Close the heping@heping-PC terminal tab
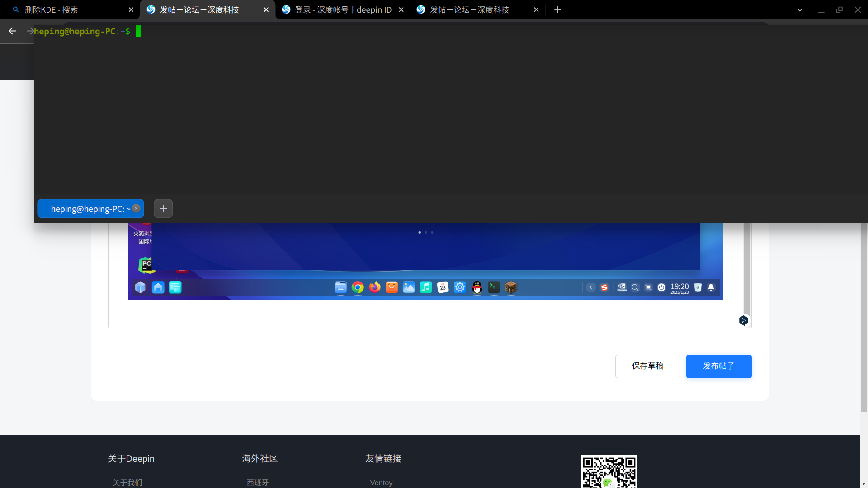This screenshot has height=488, width=868. click(136, 208)
